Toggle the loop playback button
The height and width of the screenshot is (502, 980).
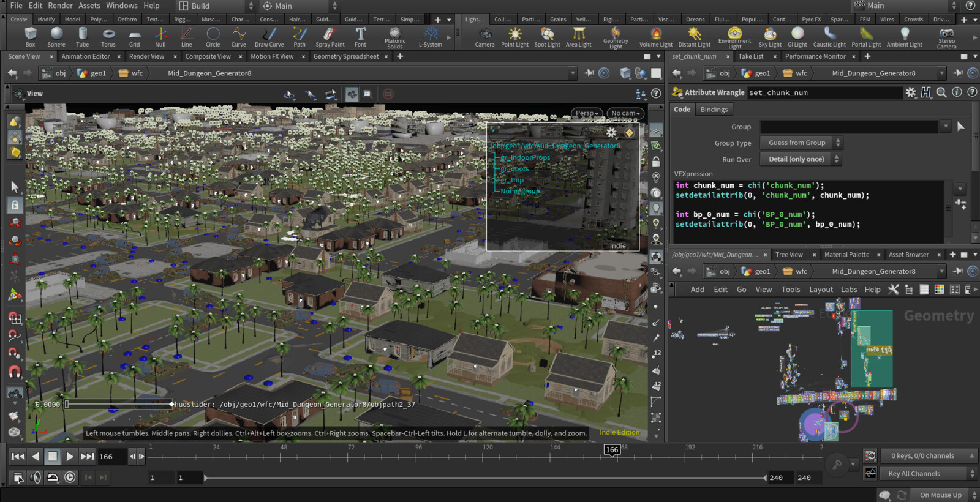point(53,478)
